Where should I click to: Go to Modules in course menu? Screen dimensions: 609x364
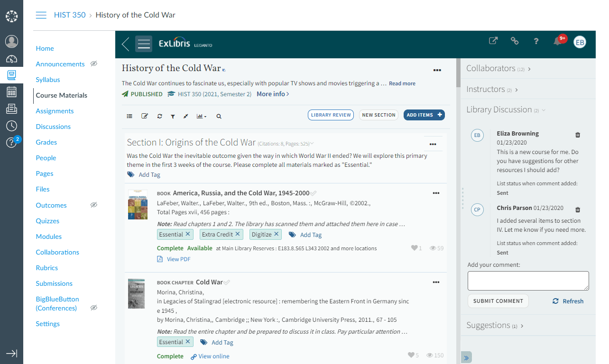[x=49, y=237]
